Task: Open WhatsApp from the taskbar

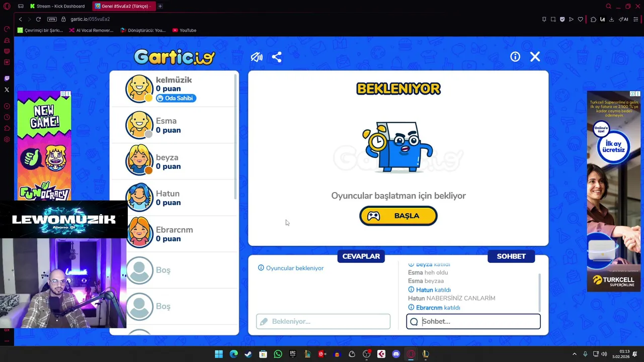Action: [278, 354]
